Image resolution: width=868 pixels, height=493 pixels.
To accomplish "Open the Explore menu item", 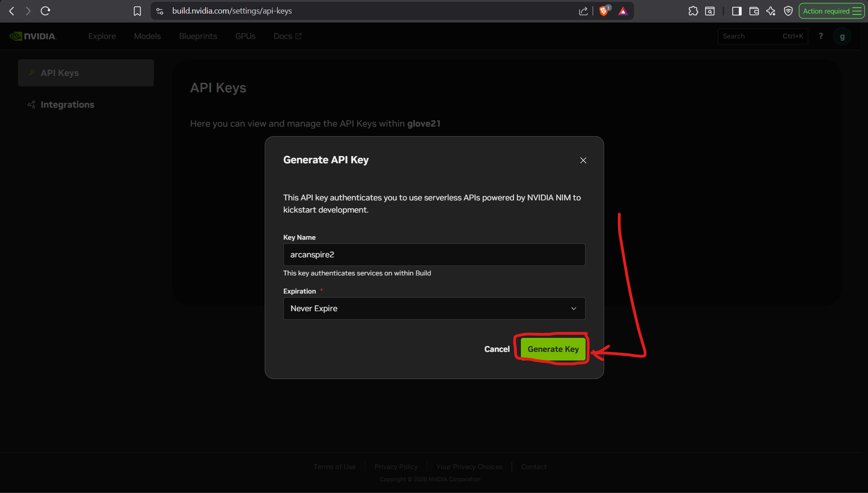I will point(102,36).
